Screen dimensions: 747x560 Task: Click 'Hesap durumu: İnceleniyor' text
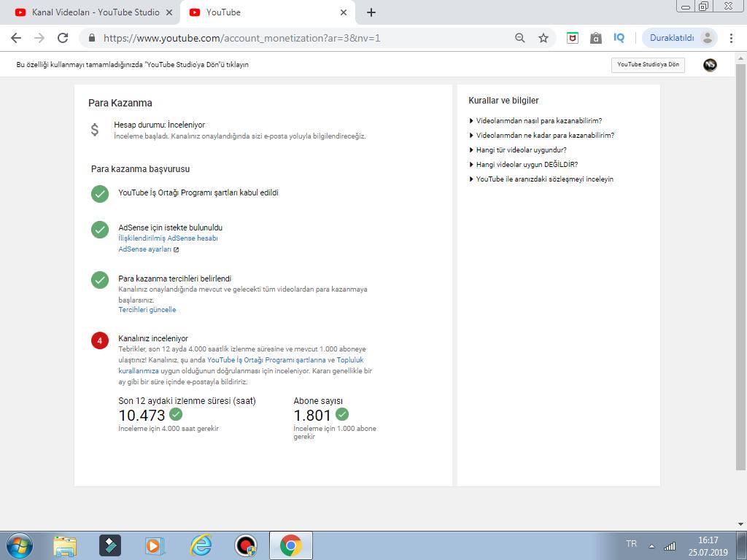point(160,125)
